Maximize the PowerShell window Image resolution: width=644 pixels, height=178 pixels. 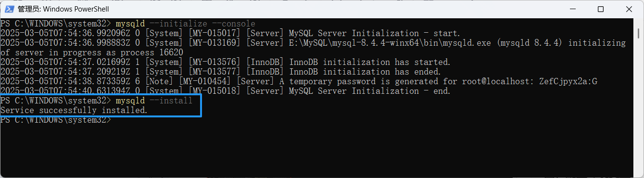pyautogui.click(x=600, y=9)
